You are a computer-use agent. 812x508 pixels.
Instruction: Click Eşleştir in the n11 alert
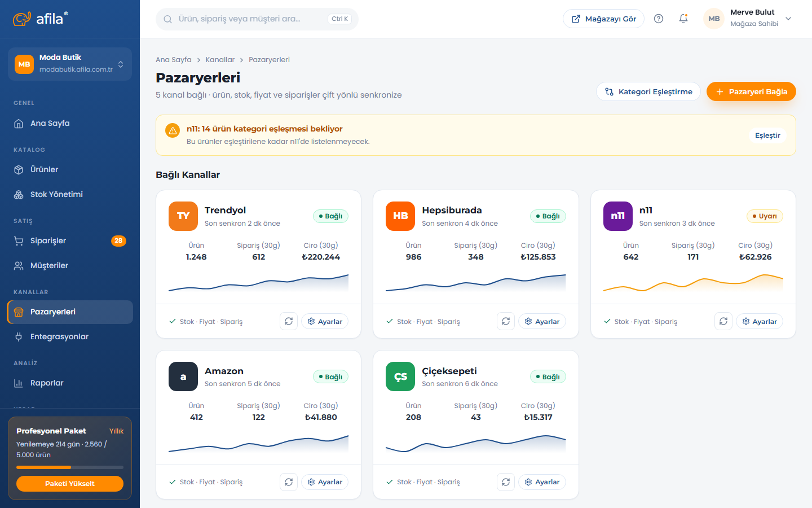coord(767,135)
